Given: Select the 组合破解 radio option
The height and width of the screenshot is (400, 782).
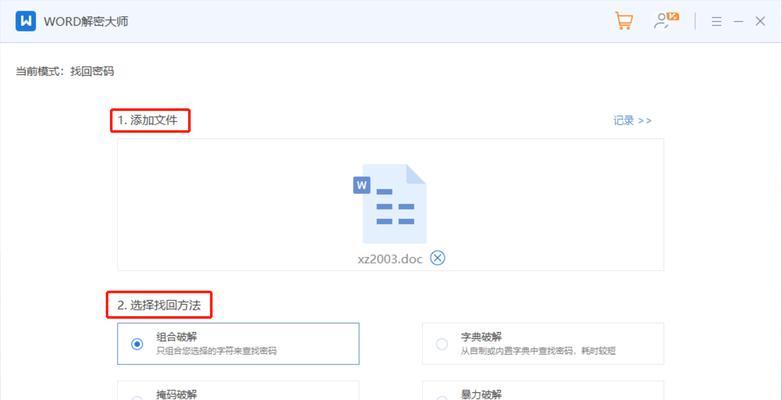Looking at the screenshot, I should (x=137, y=344).
